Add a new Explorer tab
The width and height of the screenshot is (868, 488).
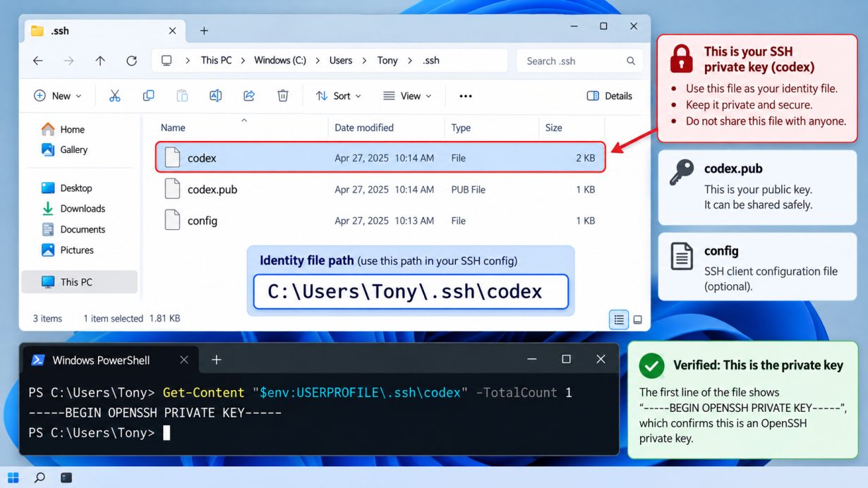204,30
